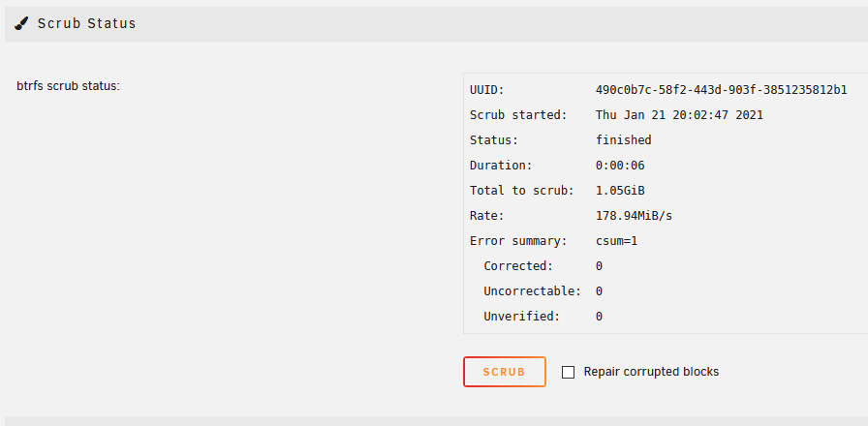Click the total to scrub value 1.05GiB
The width and height of the screenshot is (868, 426).
point(620,191)
